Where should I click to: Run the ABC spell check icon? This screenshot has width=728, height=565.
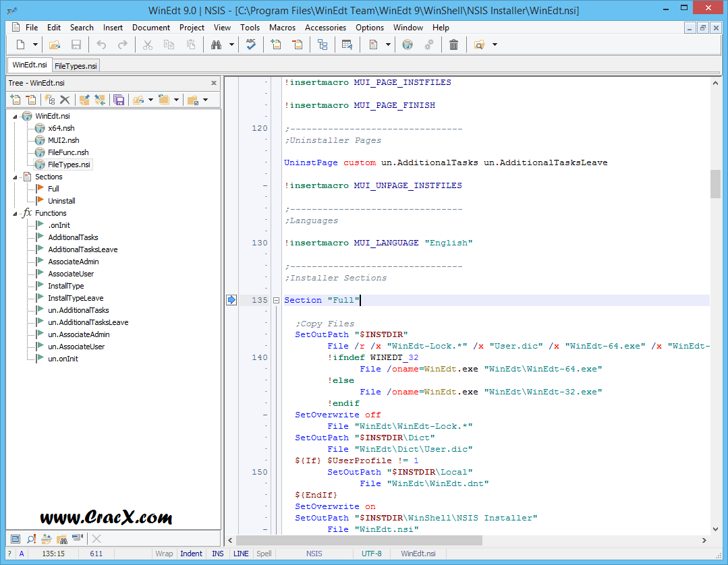251,45
